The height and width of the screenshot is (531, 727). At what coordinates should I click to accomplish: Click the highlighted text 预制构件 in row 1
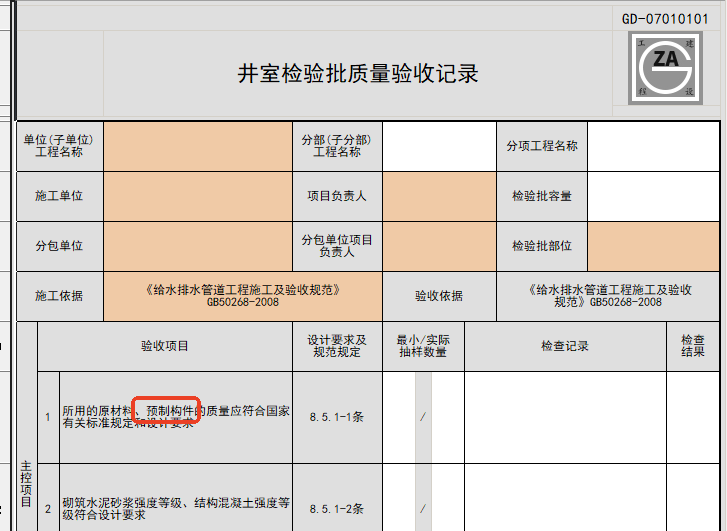click(x=168, y=410)
